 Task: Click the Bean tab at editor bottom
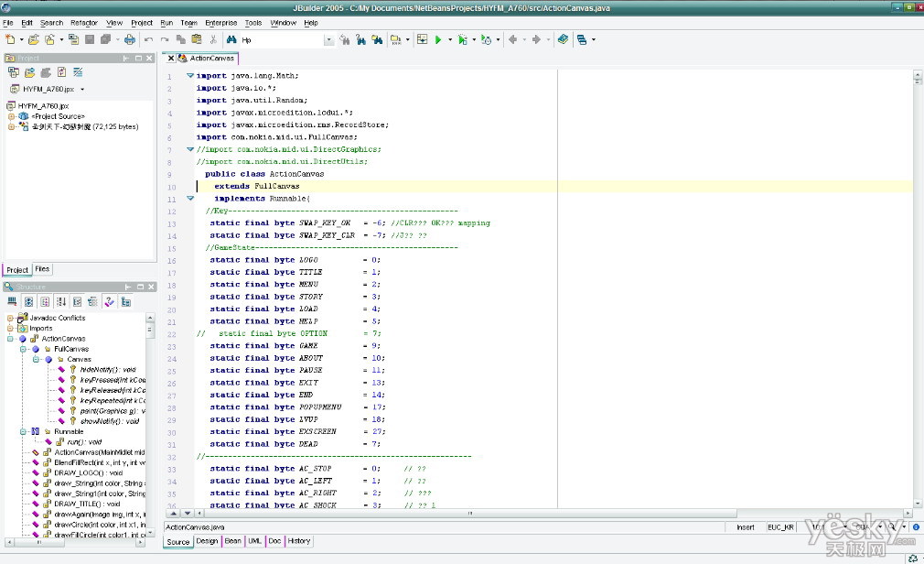pyautogui.click(x=232, y=541)
